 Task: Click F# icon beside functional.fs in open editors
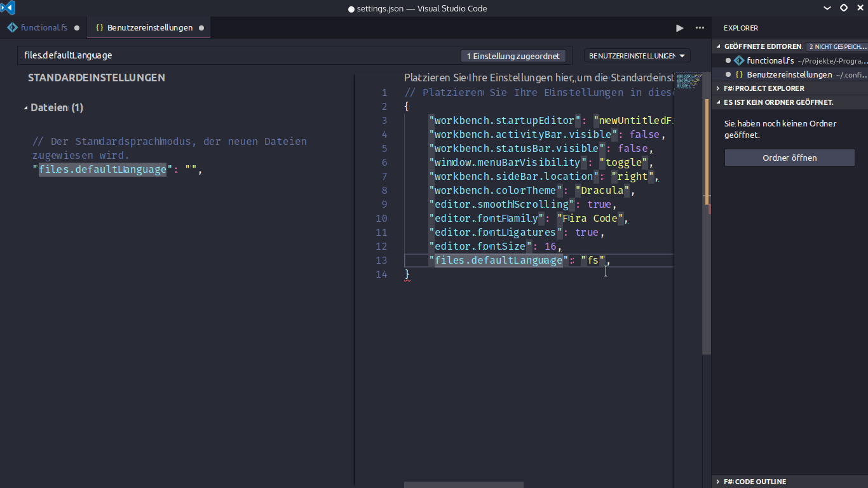click(x=739, y=61)
